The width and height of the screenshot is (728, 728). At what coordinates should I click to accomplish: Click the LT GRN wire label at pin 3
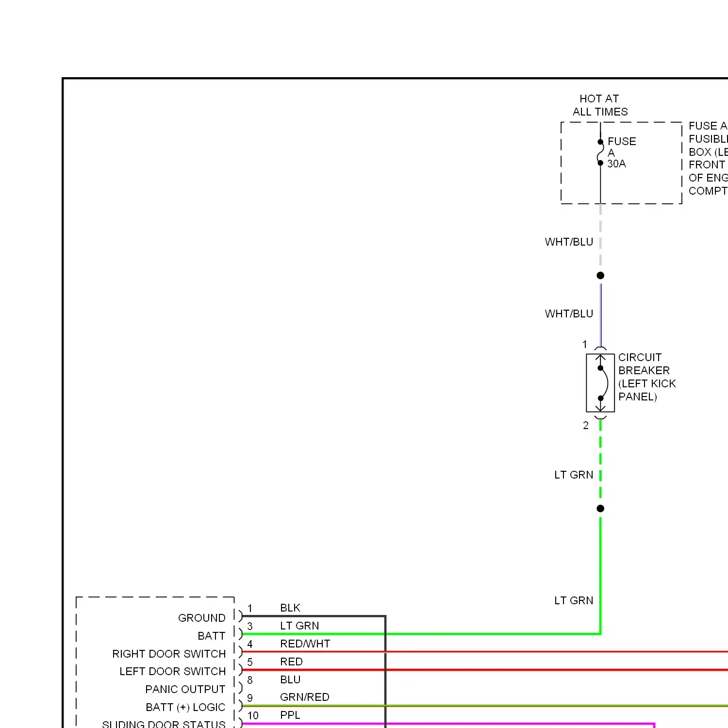(299, 626)
